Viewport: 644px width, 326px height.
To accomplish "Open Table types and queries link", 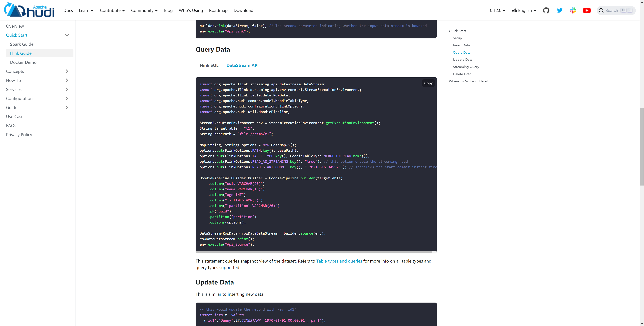I will tap(339, 261).
